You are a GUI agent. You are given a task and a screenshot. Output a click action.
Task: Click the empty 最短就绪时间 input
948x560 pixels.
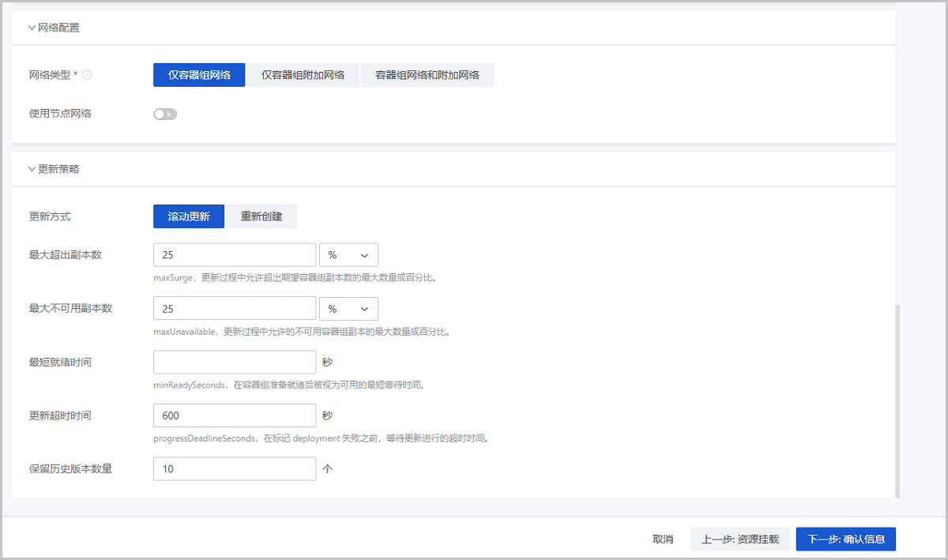tap(235, 363)
